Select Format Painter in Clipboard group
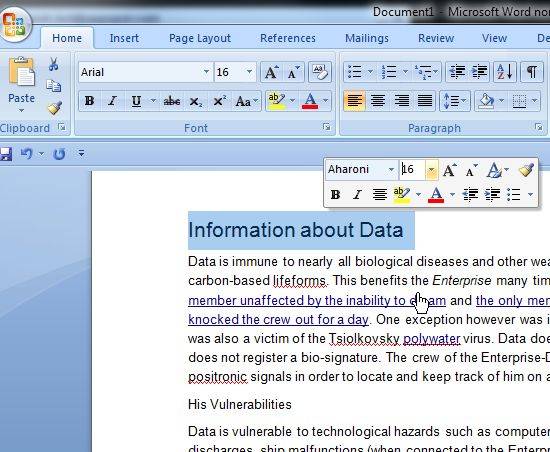Screen dimensions: 550x452 click(55, 108)
